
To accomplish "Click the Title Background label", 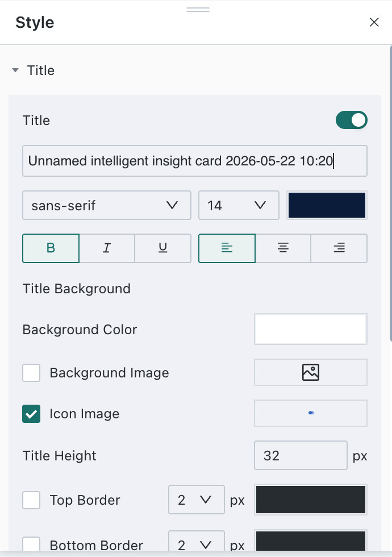I will [x=77, y=289].
